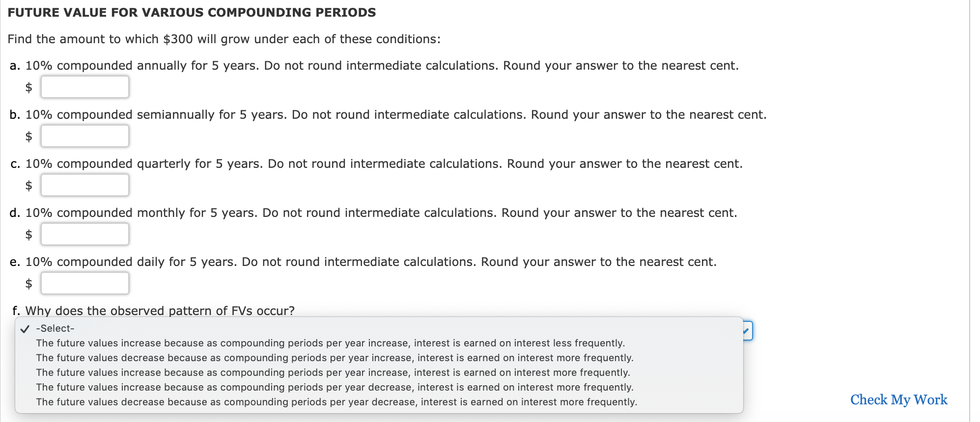Select option about interest earned less frequently
Screen dimensions: 980x422
tap(331, 343)
